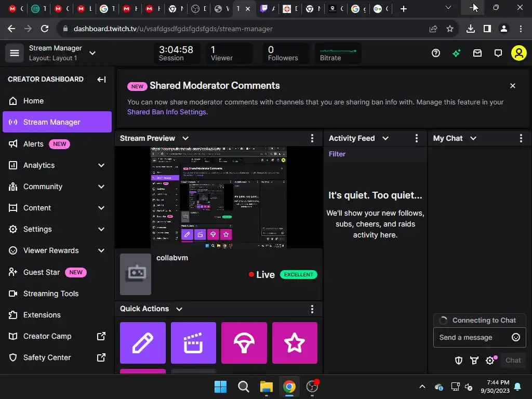Open the browser downloads icon

click(x=471, y=29)
